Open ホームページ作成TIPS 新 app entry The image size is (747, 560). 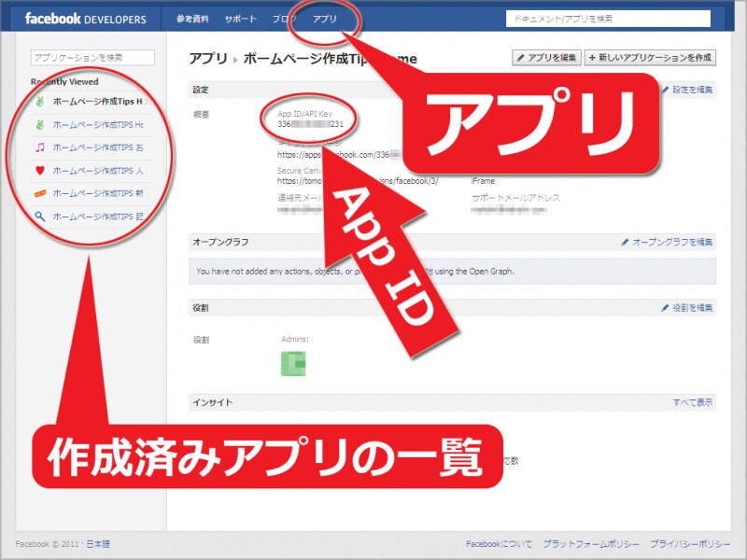[98, 193]
